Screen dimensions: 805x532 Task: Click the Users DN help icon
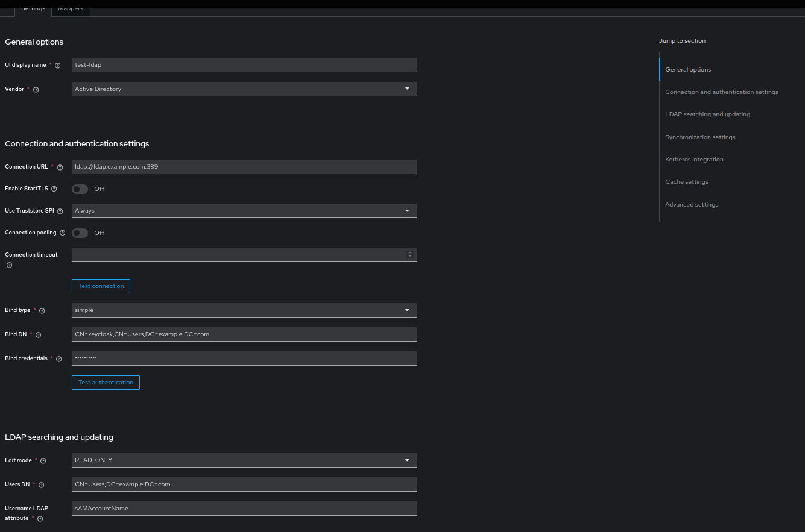(40, 484)
